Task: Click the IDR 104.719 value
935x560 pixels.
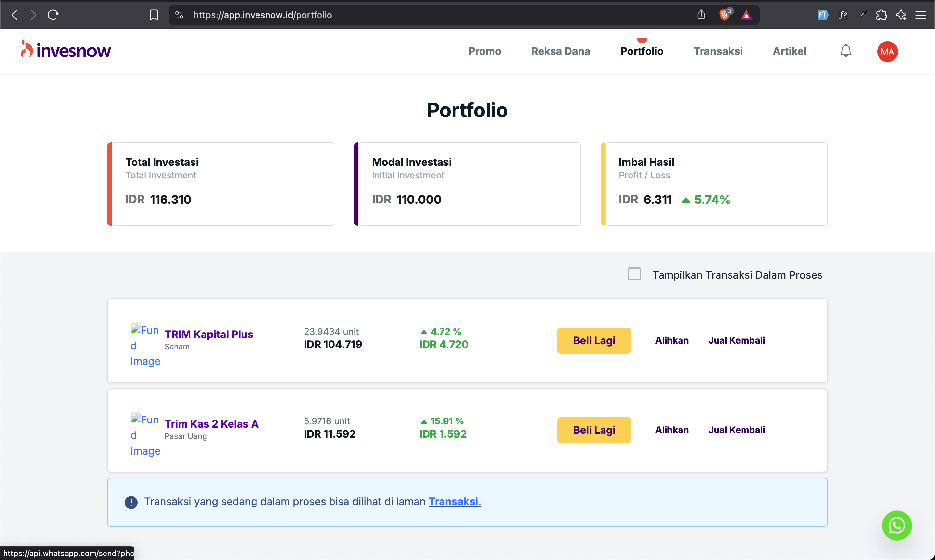Action: click(x=333, y=344)
